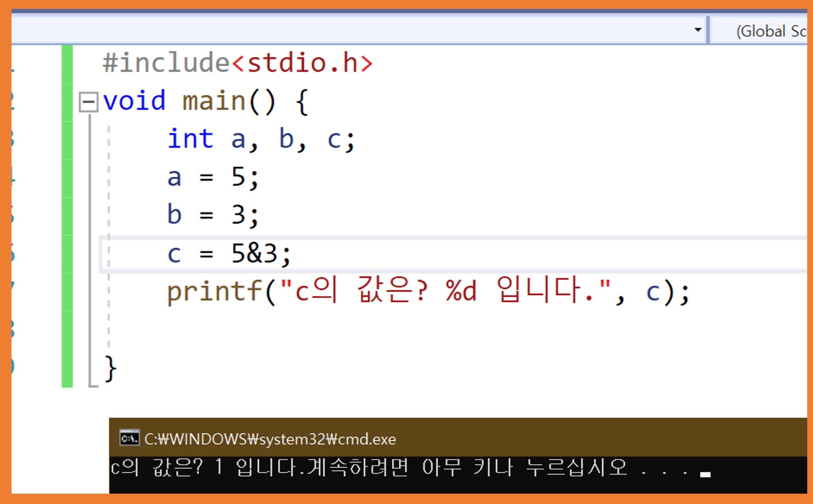Click the cmd.exe console window icon

(x=129, y=438)
